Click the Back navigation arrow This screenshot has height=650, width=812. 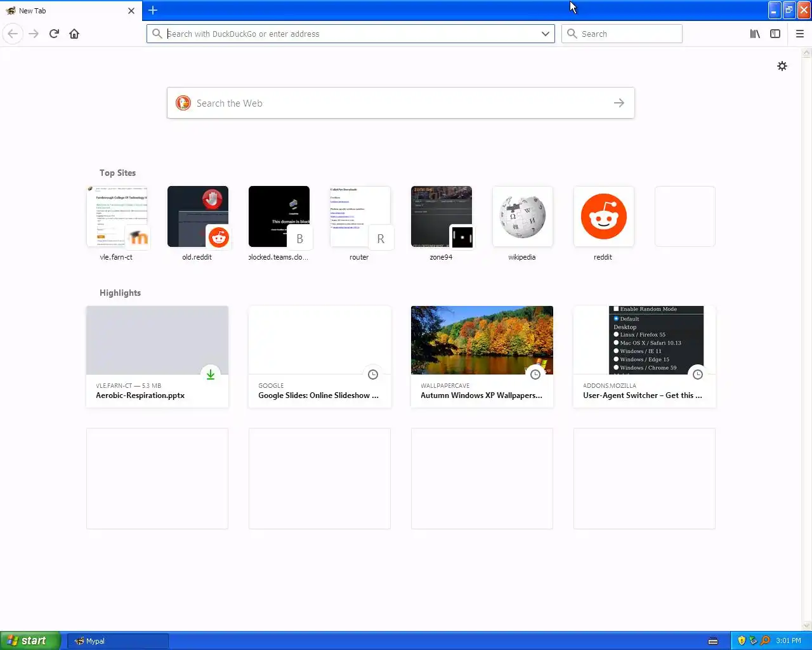click(13, 34)
